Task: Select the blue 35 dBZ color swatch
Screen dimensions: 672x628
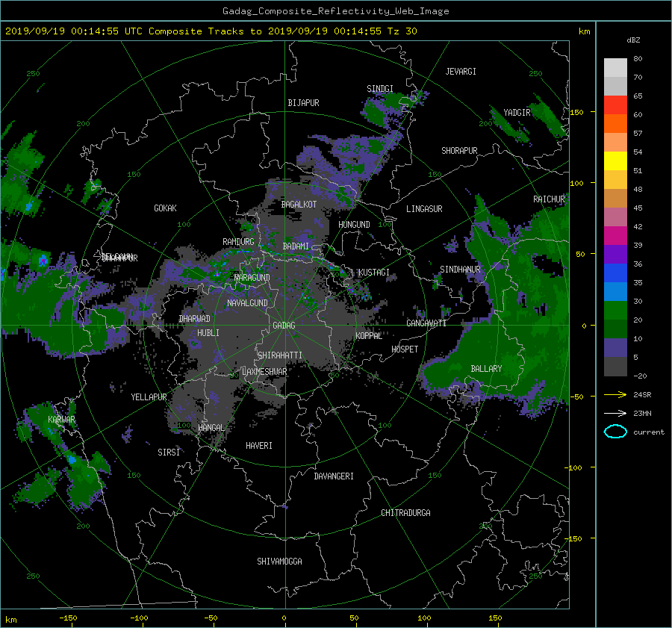Action: [615, 273]
